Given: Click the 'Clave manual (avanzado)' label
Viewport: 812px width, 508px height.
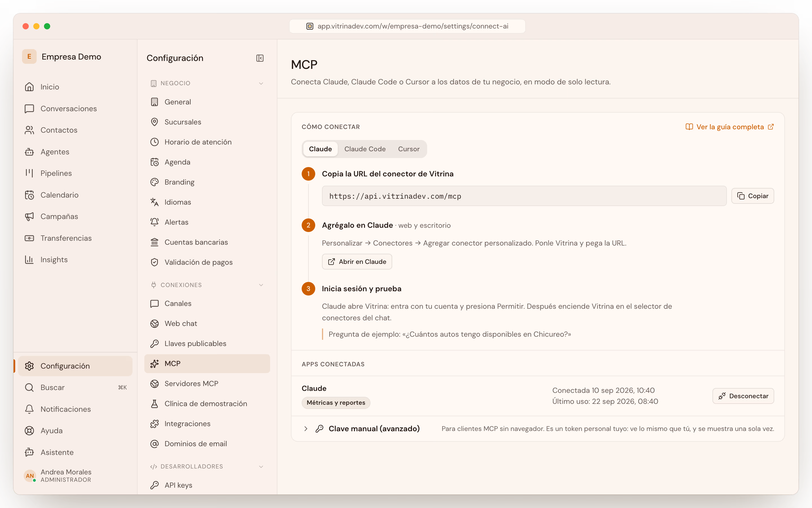Looking at the screenshot, I should (x=374, y=429).
